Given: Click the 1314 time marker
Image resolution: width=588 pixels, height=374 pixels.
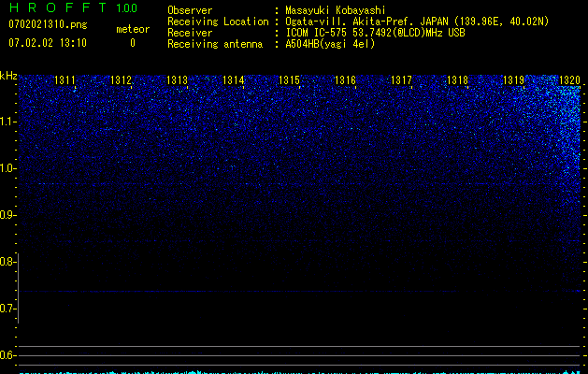Looking at the screenshot, I should tap(234, 80).
